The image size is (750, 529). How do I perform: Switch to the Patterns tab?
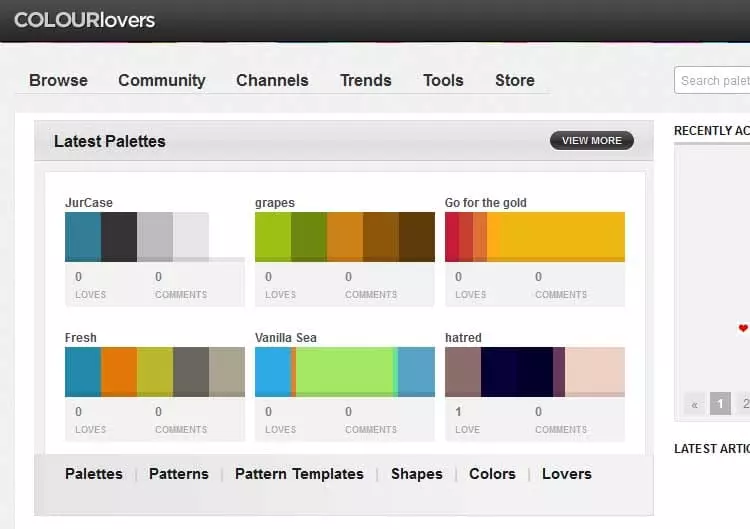(x=179, y=474)
